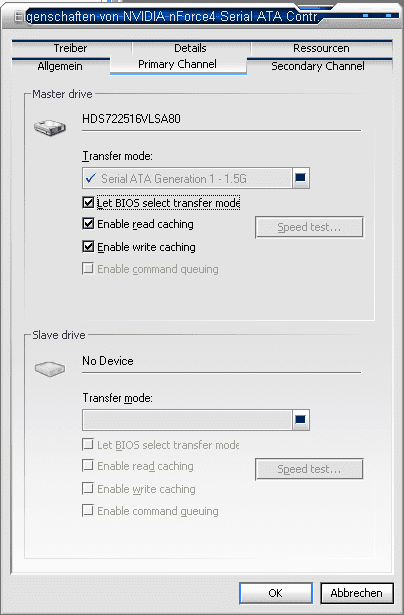This screenshot has height=615, width=404.
Task: Uncheck Let BIOS select transfer mode for master
Action: [x=88, y=203]
